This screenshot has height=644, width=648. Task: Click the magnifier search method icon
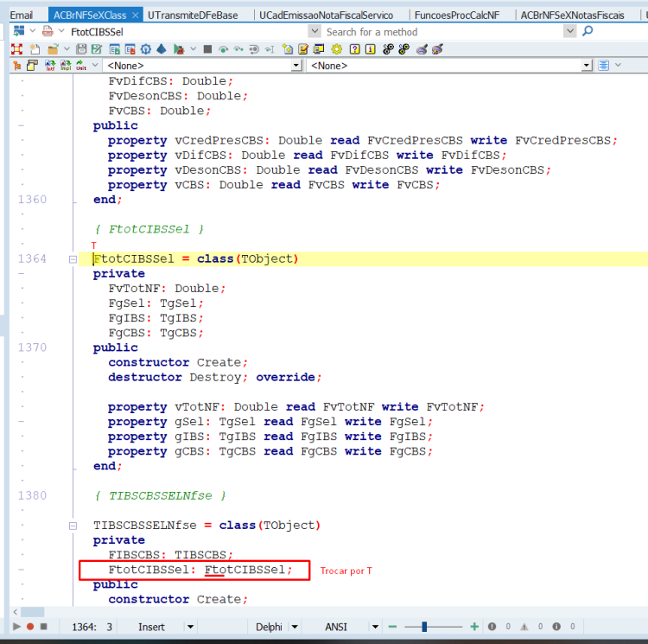pos(588,31)
